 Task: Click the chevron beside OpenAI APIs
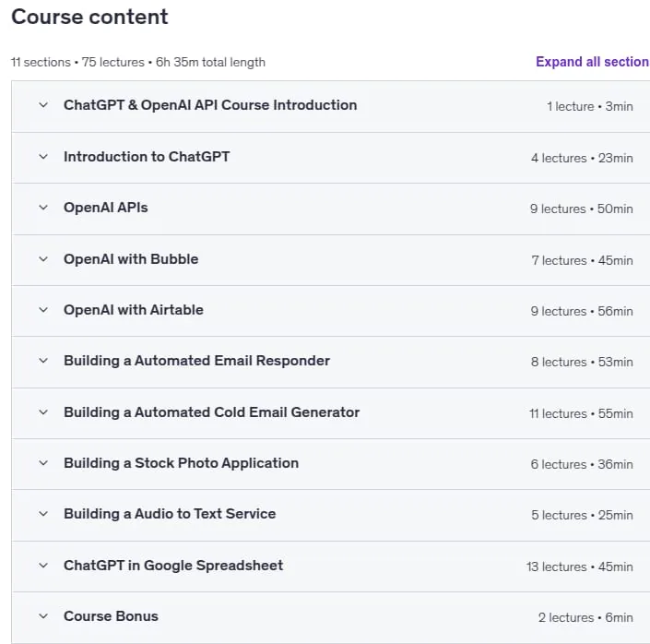(x=43, y=208)
